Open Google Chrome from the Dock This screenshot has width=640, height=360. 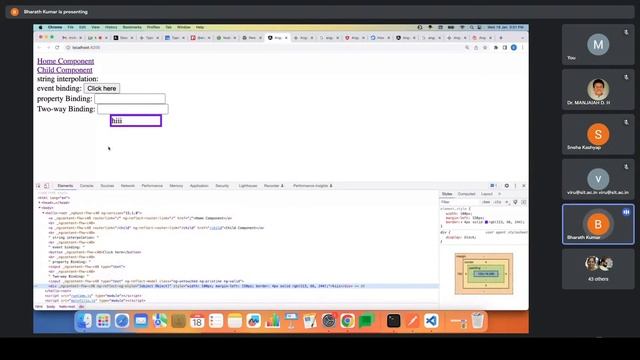point(347,321)
